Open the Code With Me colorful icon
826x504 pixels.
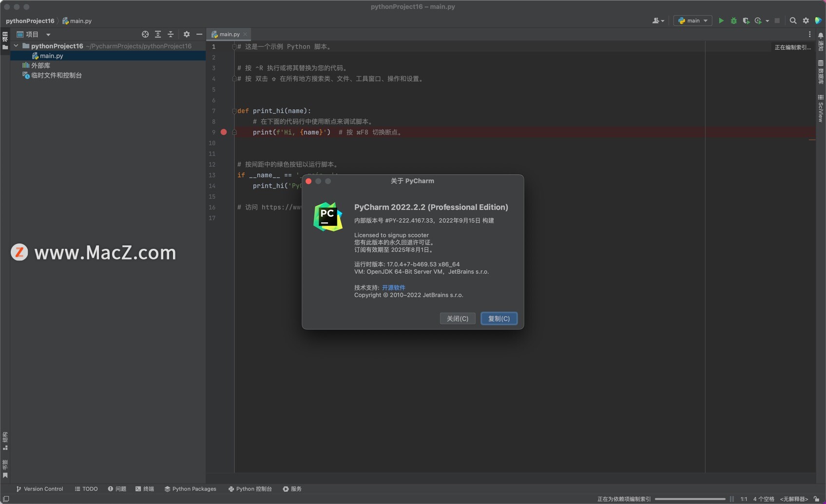(818, 21)
